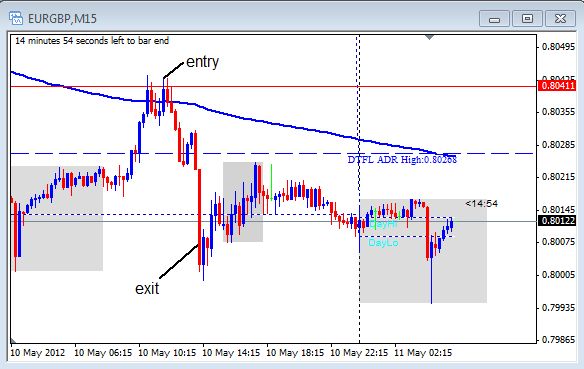Click the 'entry' annotation text
This screenshot has width=584, height=369.
(202, 62)
